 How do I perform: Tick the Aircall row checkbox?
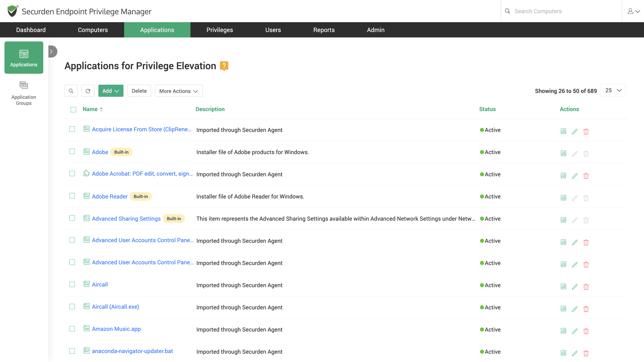click(72, 284)
